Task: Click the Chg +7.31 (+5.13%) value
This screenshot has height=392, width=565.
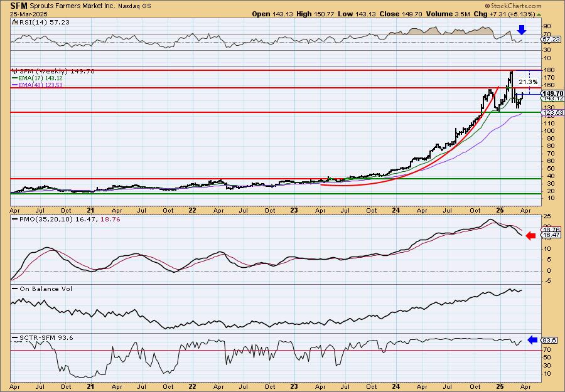Action: (x=505, y=14)
